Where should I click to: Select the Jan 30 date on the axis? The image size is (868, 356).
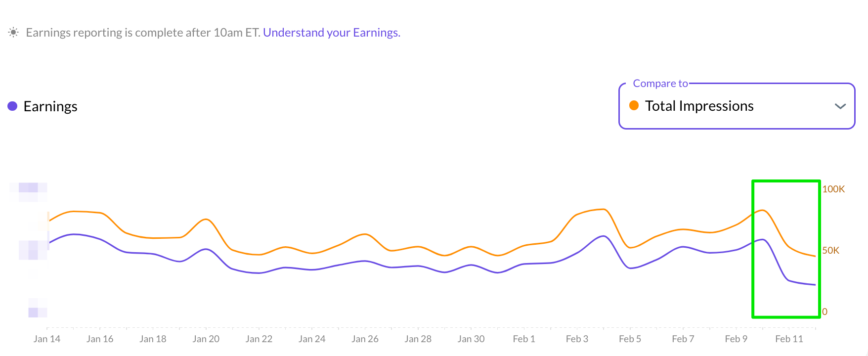471,339
